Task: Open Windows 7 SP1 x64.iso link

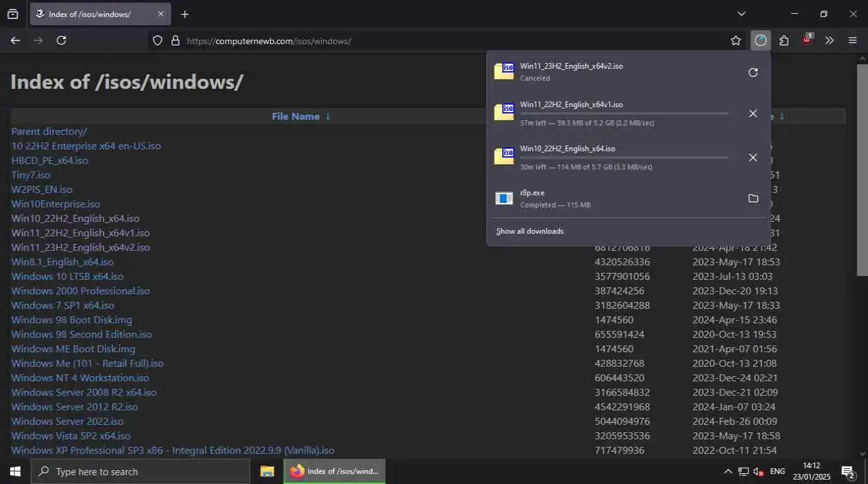Action: (62, 306)
